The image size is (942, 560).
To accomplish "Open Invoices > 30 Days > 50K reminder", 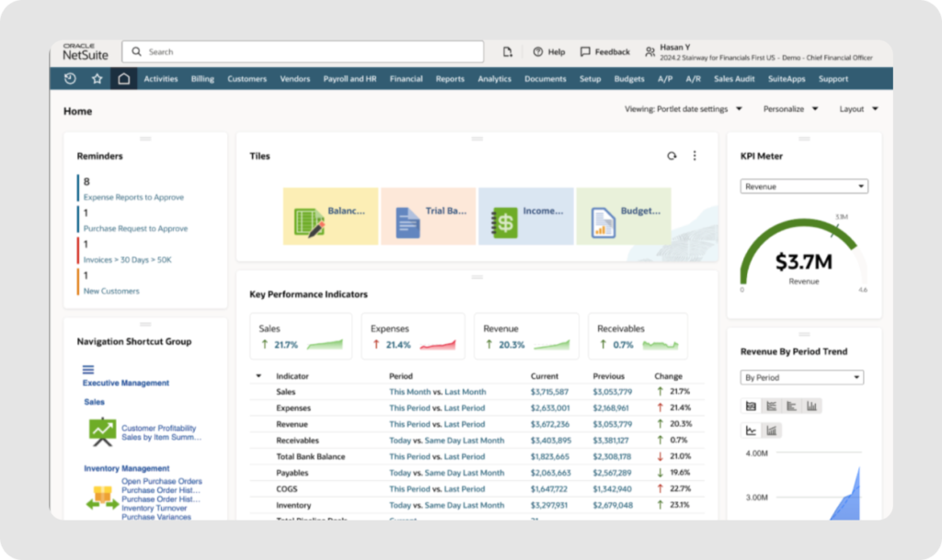I will click(127, 260).
